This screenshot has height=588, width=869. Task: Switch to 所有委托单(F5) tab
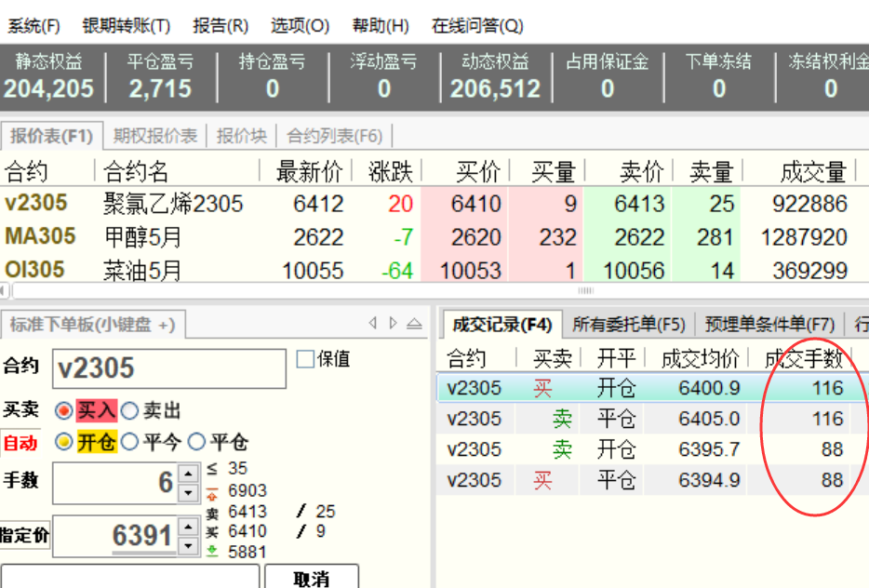(628, 325)
